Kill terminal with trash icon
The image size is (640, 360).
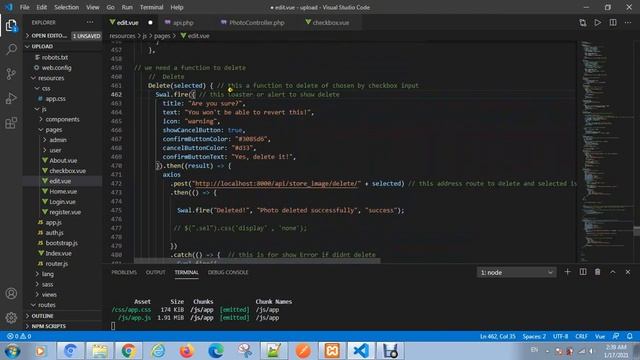coord(598,272)
